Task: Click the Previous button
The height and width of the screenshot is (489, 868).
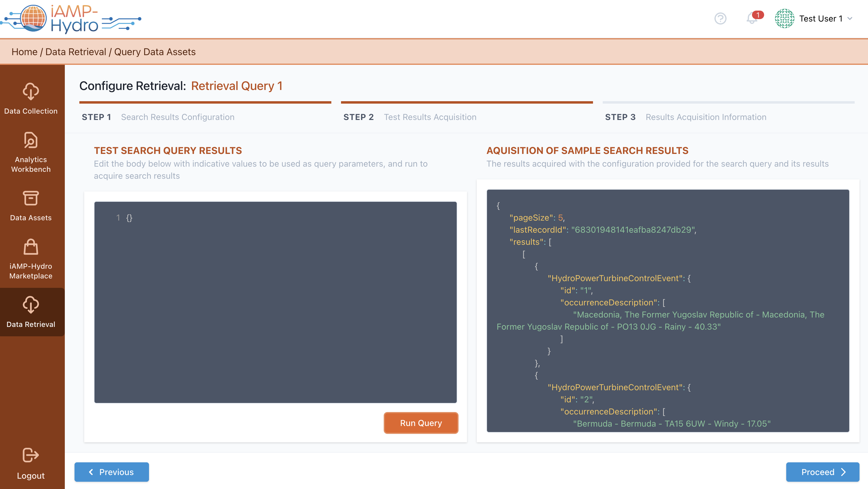Action: tap(111, 472)
